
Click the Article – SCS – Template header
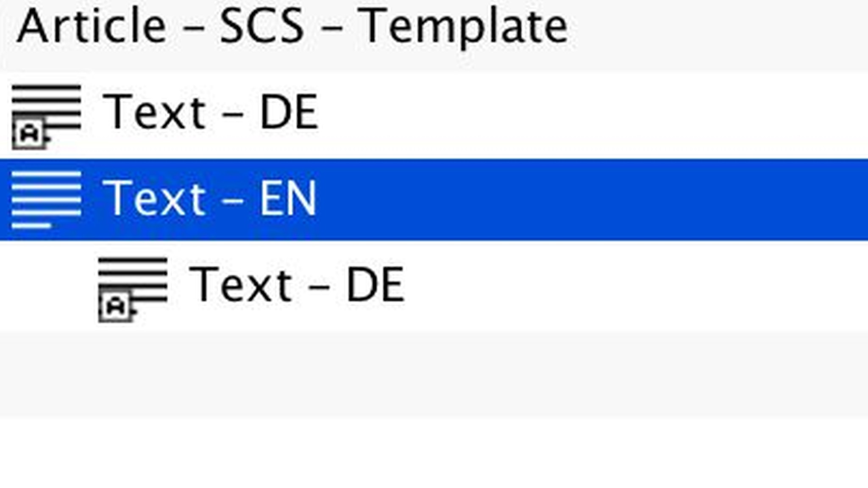pos(292,26)
